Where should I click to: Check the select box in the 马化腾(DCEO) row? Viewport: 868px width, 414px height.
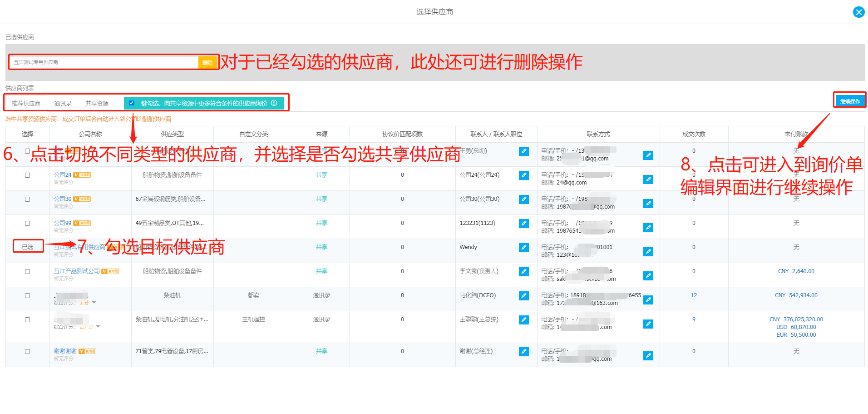(x=27, y=295)
